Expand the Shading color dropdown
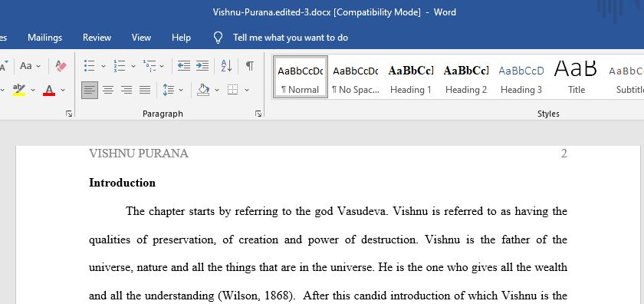The height and width of the screenshot is (304, 644). coord(217,90)
